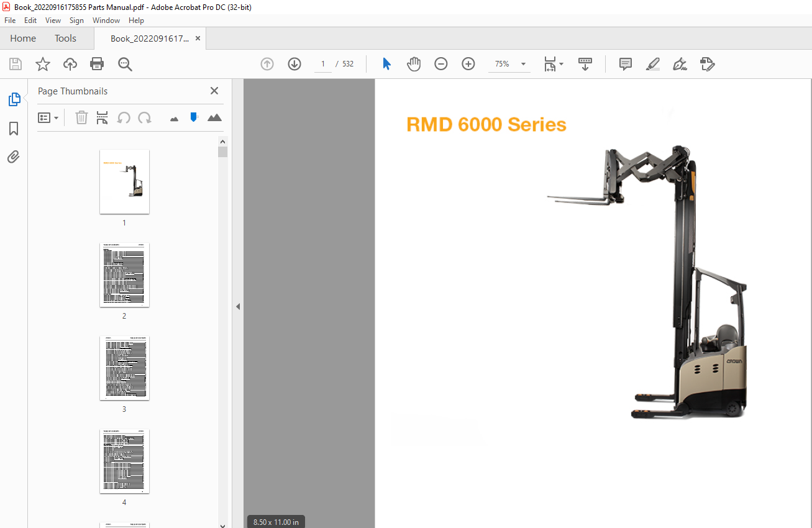Open the thumbnail options dropdown

pos(48,117)
